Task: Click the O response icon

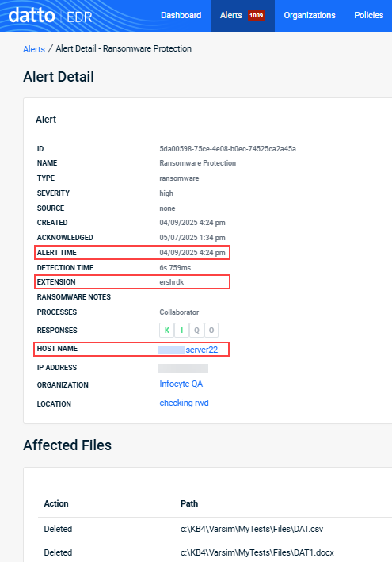Action: click(211, 330)
